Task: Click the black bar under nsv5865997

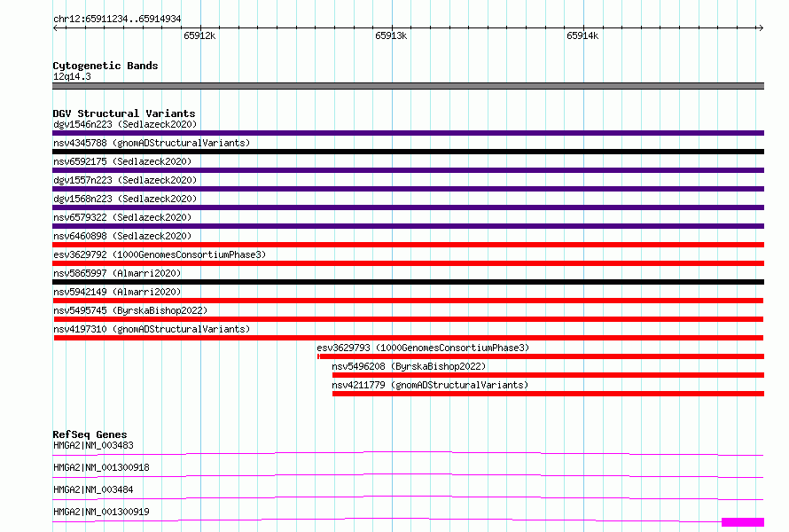Action: [408, 282]
